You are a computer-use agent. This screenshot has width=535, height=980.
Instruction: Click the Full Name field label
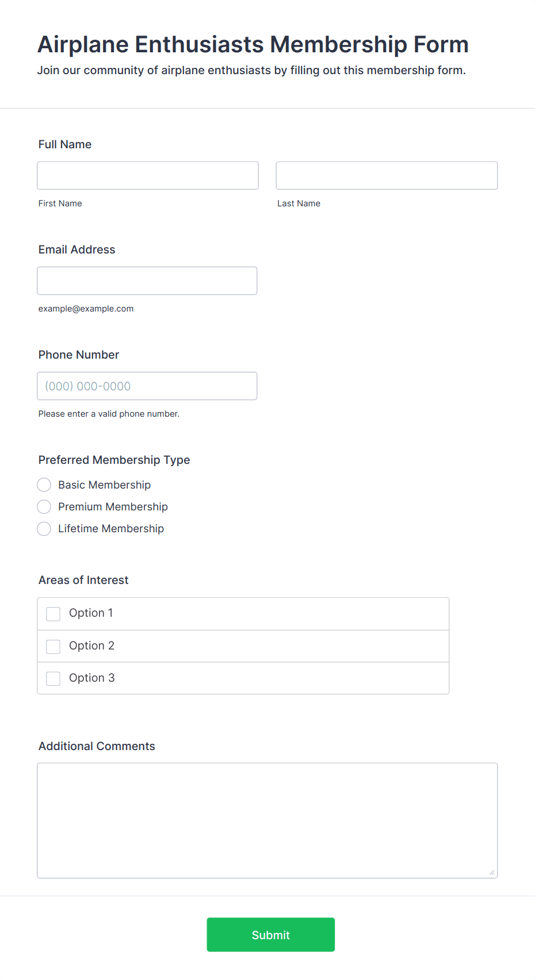pyautogui.click(x=65, y=144)
